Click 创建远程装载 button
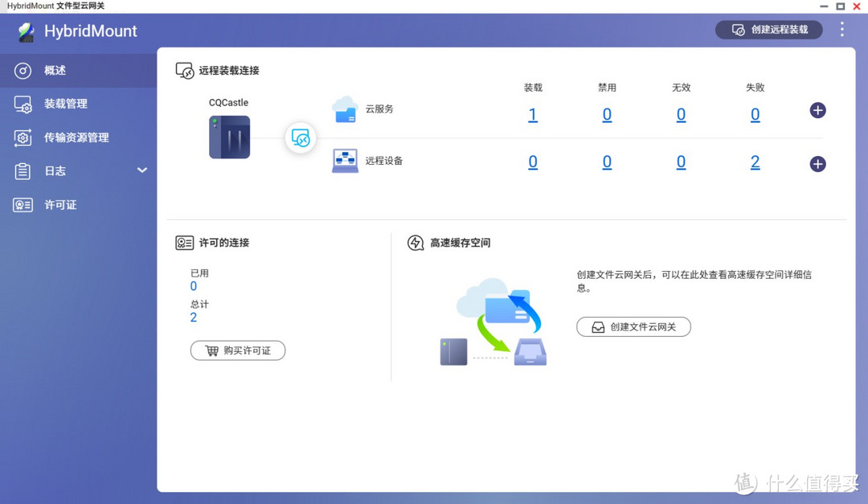The width and height of the screenshot is (868, 504). pyautogui.click(x=769, y=30)
